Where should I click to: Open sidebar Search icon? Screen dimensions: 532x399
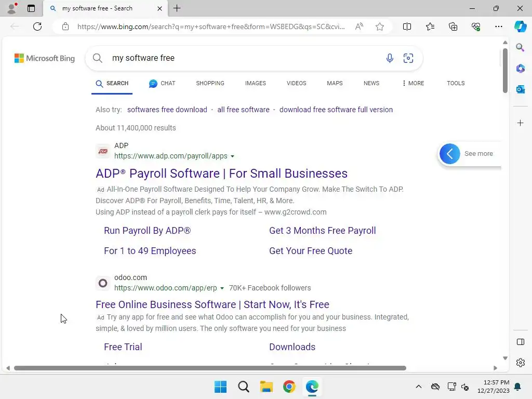tap(520, 47)
